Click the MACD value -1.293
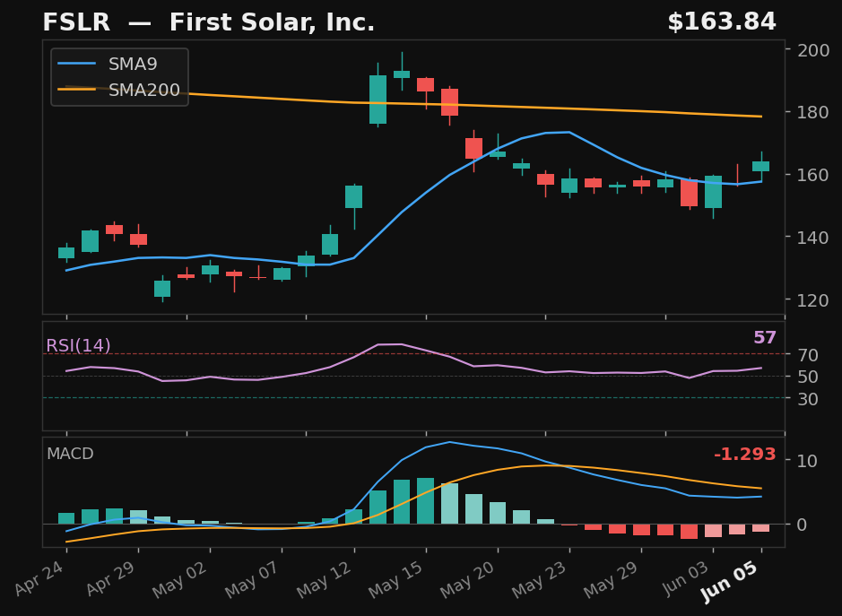Viewport: 842px width, 616px height. click(745, 455)
